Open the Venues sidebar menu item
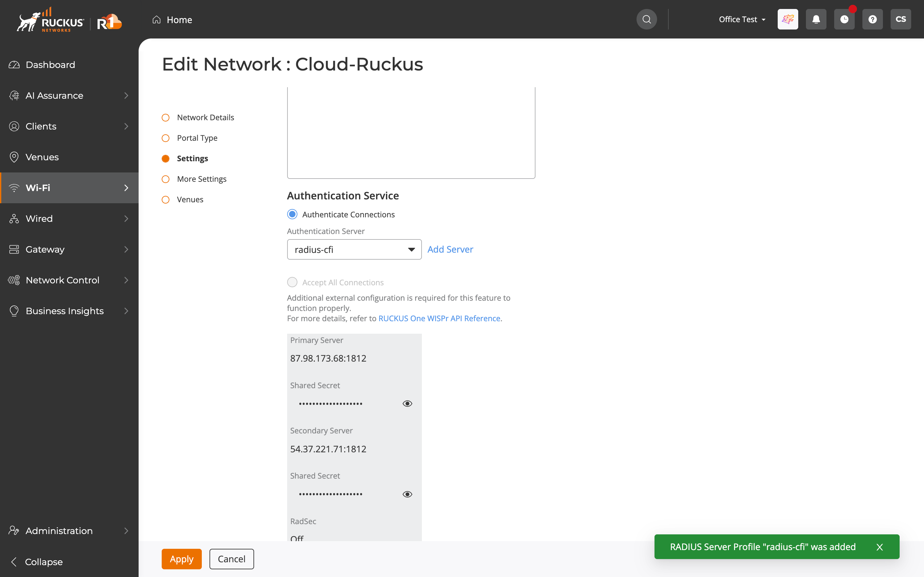 click(x=42, y=157)
